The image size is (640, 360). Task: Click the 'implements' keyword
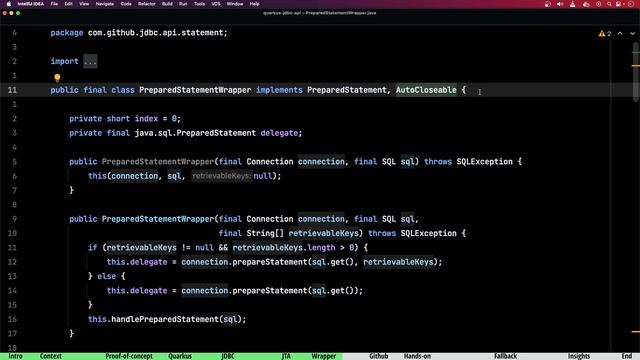click(279, 90)
